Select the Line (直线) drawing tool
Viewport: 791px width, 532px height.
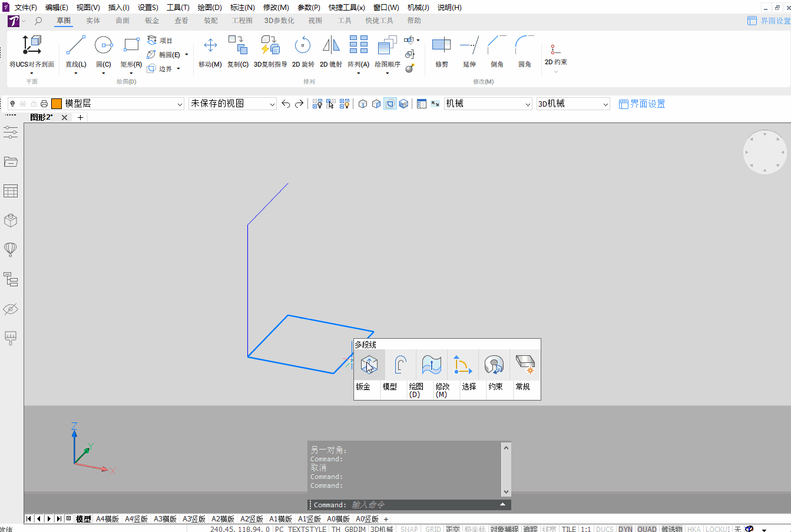[75, 47]
